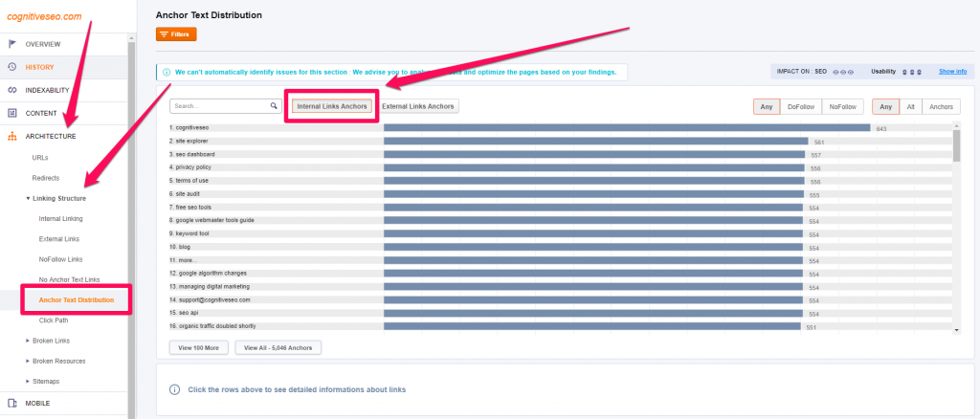
Task: Select the Any anchor-type filter
Action: [x=885, y=107]
